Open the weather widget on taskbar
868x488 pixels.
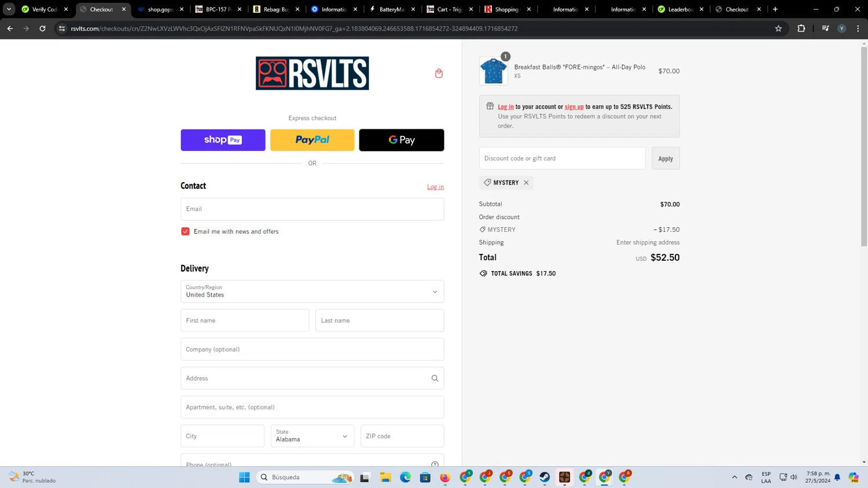32,477
